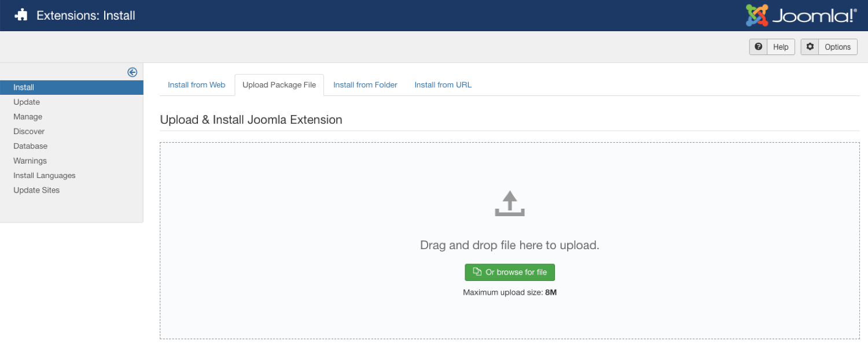Select Install in the sidebar

pyautogui.click(x=24, y=87)
